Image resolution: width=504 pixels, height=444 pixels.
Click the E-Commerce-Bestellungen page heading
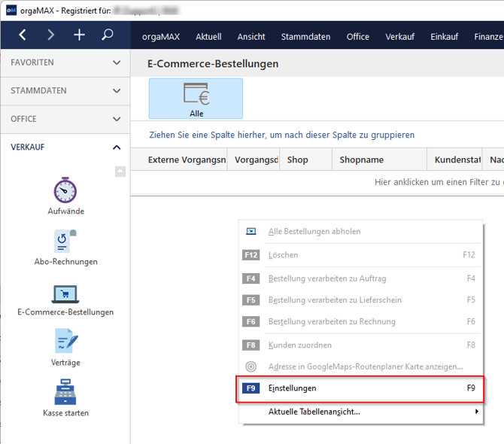pos(213,64)
